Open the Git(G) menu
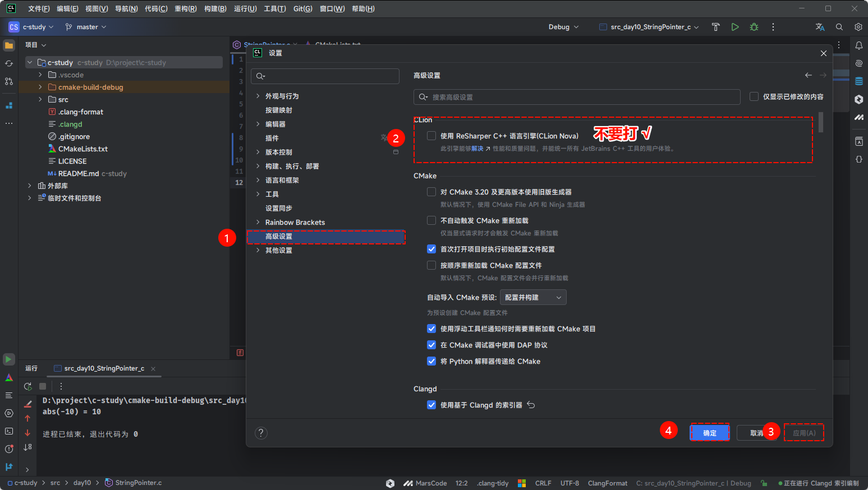 pos(302,8)
